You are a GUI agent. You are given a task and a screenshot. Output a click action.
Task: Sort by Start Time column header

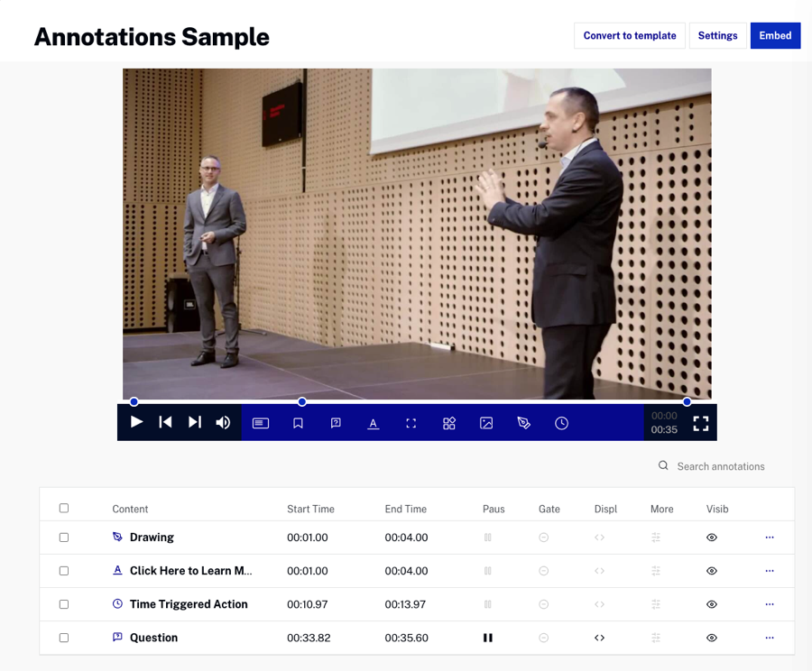pyautogui.click(x=310, y=509)
